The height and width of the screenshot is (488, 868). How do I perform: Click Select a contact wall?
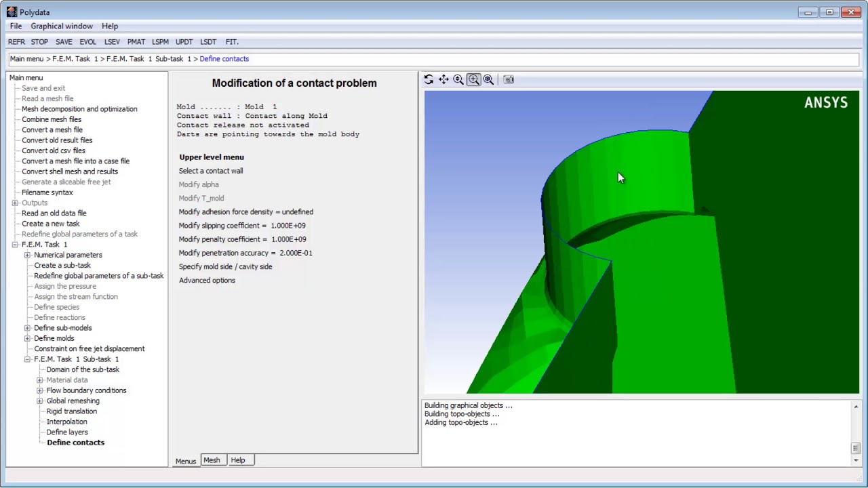point(211,171)
